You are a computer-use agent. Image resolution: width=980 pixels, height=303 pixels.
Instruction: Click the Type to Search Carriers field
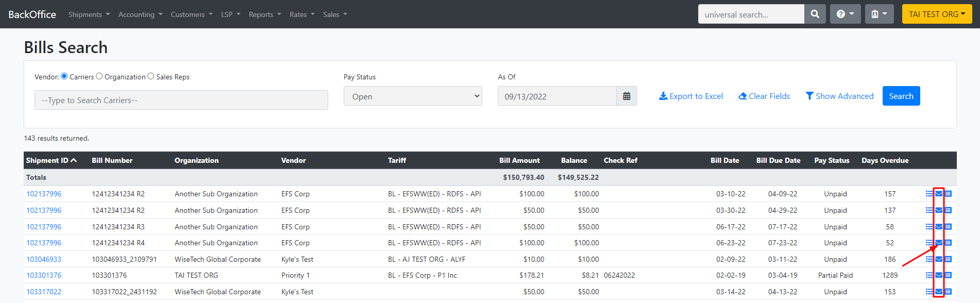pyautogui.click(x=181, y=100)
